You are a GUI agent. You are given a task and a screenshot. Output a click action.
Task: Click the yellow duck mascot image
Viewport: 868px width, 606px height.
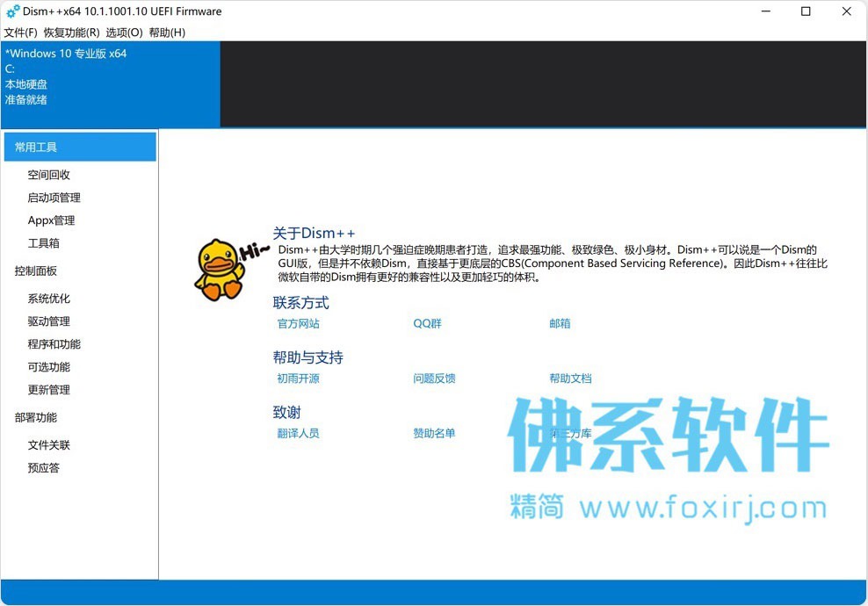pos(220,271)
